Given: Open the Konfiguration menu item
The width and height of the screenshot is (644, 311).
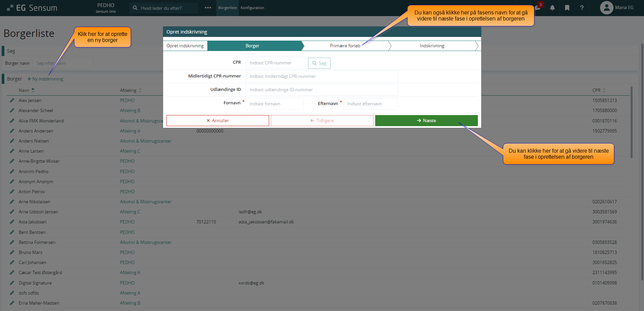Looking at the screenshot, I should coord(252,8).
